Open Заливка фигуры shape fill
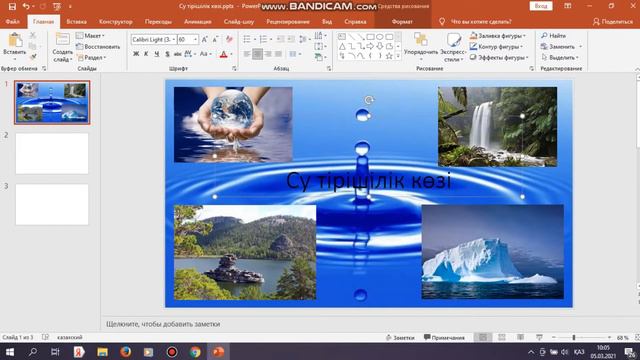The image size is (640, 360). point(498,36)
